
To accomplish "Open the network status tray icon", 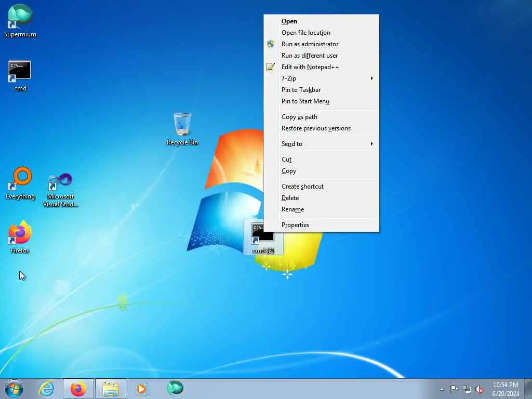I will [x=467, y=389].
